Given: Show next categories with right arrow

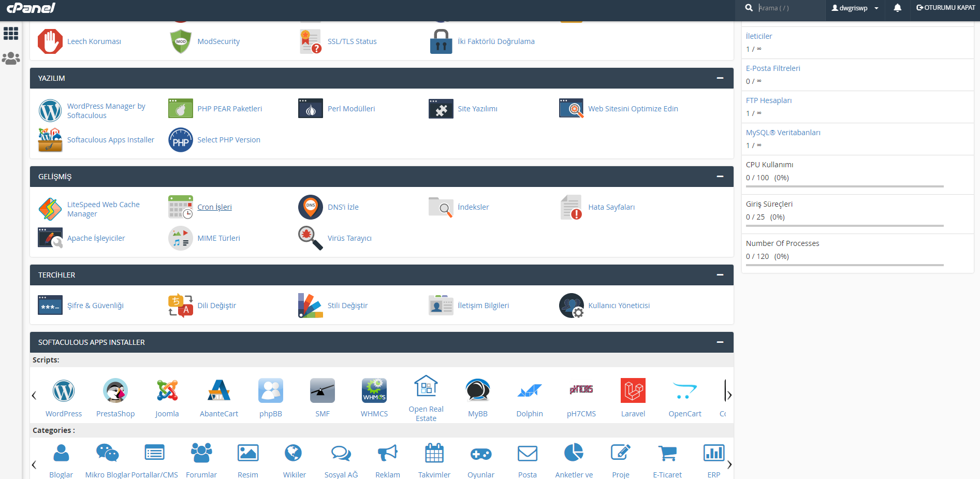Looking at the screenshot, I should (729, 465).
